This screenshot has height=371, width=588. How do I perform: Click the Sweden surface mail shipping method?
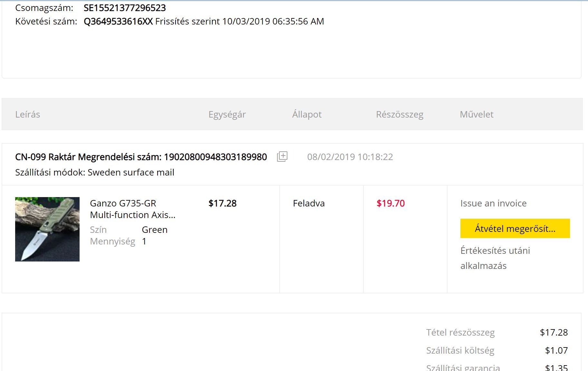(131, 172)
